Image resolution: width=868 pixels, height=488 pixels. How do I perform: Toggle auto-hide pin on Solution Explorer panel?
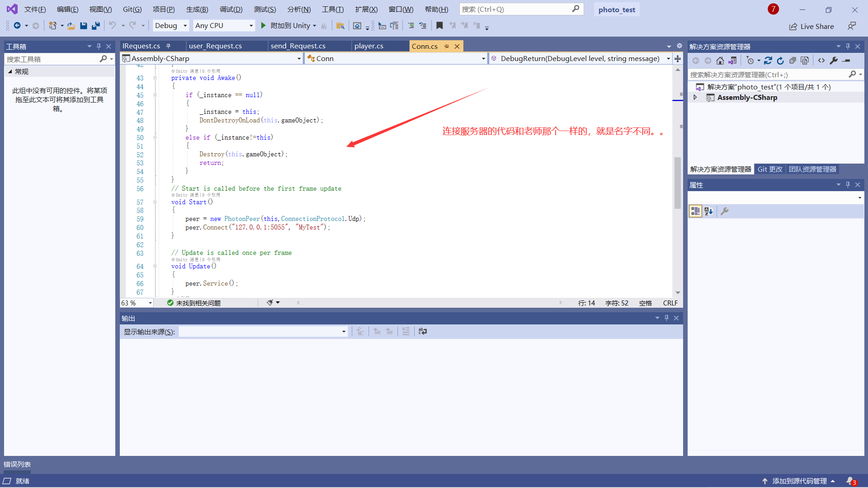848,46
